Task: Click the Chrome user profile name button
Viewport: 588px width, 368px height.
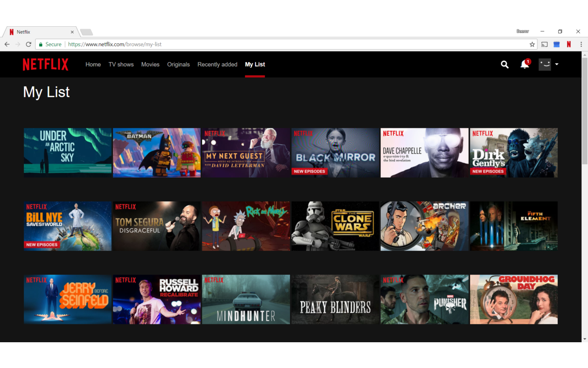Action: point(522,31)
